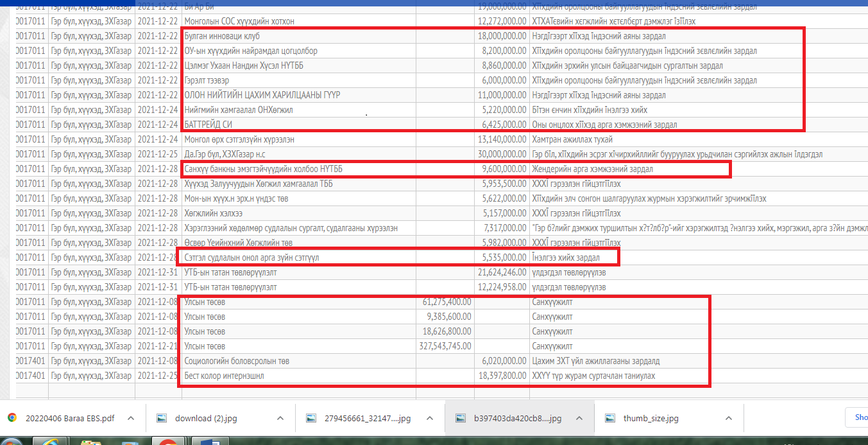Viewport: 868px width, 445px height.
Task: Expand options for 20220406 Baraa EBS.pdf
Action: point(131,418)
